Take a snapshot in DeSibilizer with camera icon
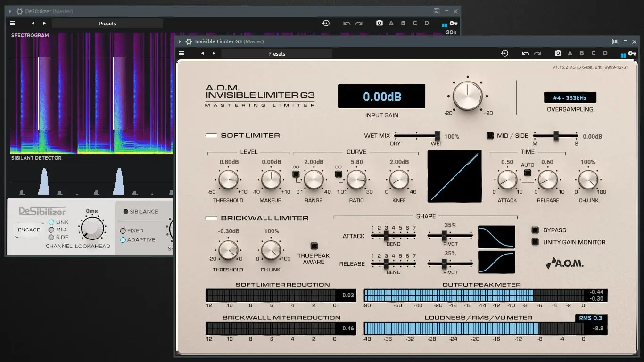 tap(380, 23)
